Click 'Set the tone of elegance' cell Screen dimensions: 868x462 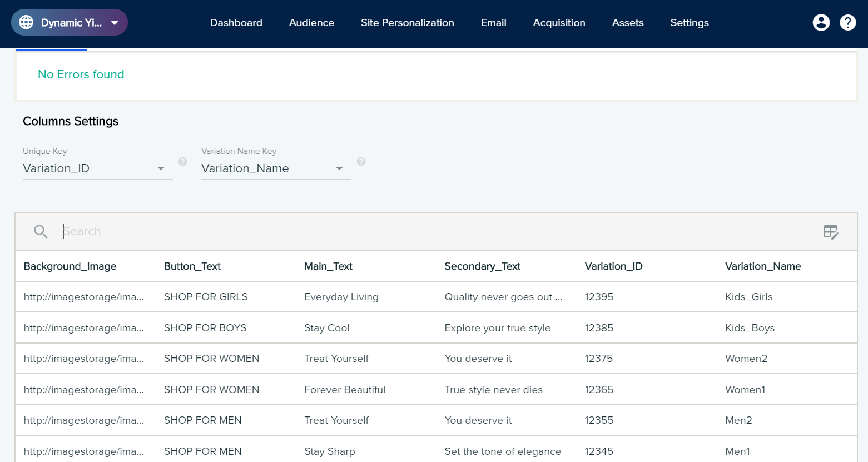click(x=503, y=451)
